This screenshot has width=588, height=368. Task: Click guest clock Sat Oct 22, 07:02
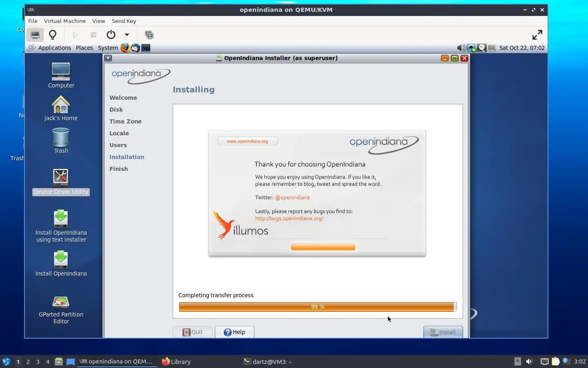click(x=522, y=48)
